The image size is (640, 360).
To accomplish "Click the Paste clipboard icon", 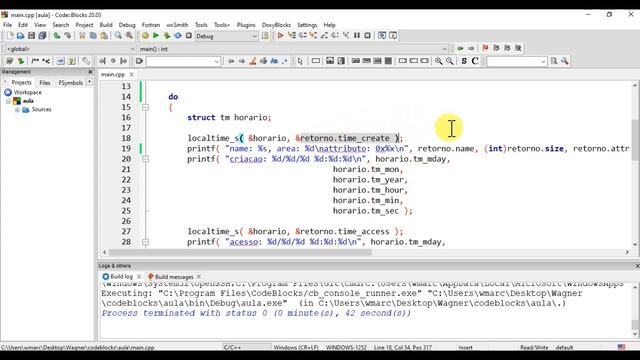I will pyautogui.click(x=104, y=36).
